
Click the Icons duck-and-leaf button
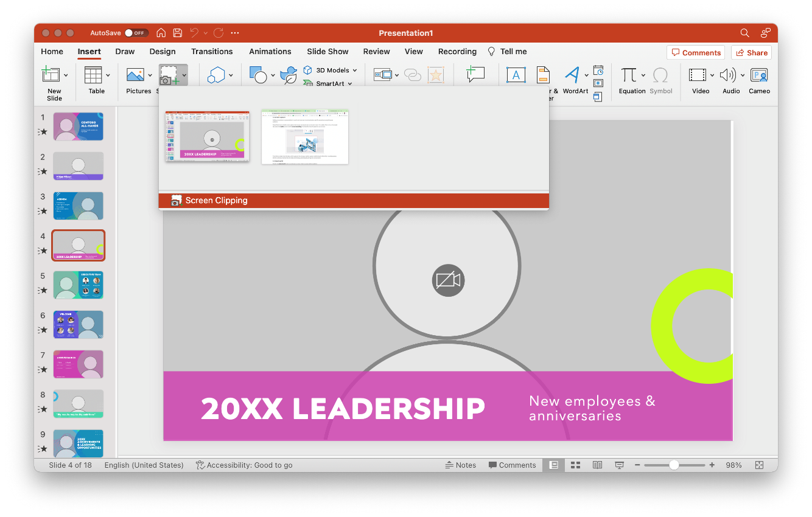[x=289, y=75]
